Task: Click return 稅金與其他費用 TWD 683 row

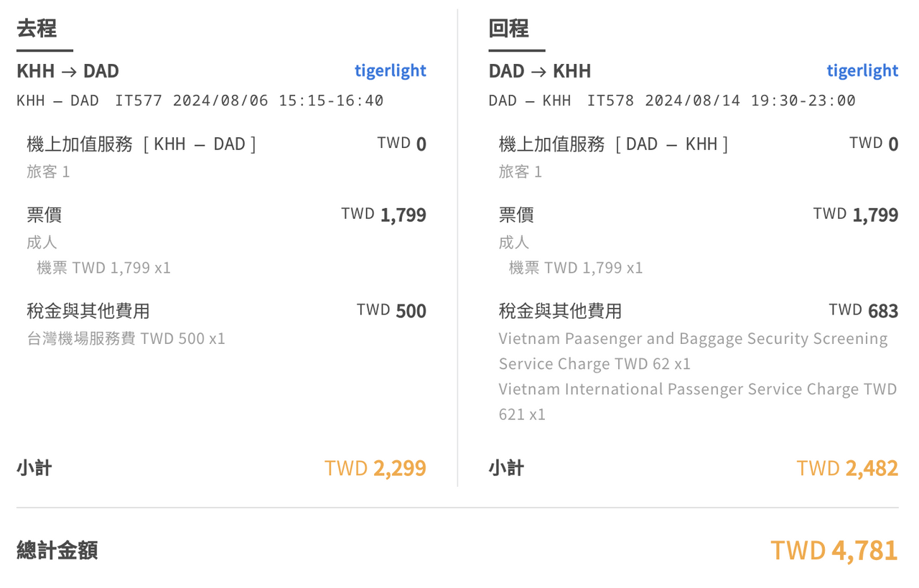Action: click(x=699, y=311)
